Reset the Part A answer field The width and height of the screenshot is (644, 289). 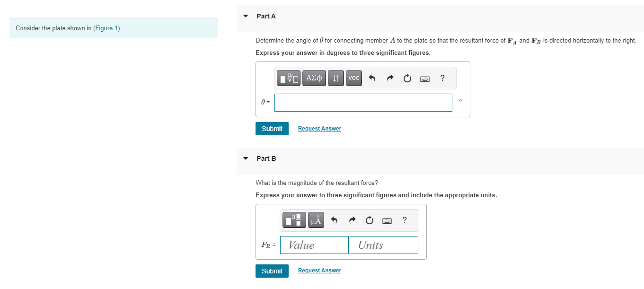407,79
